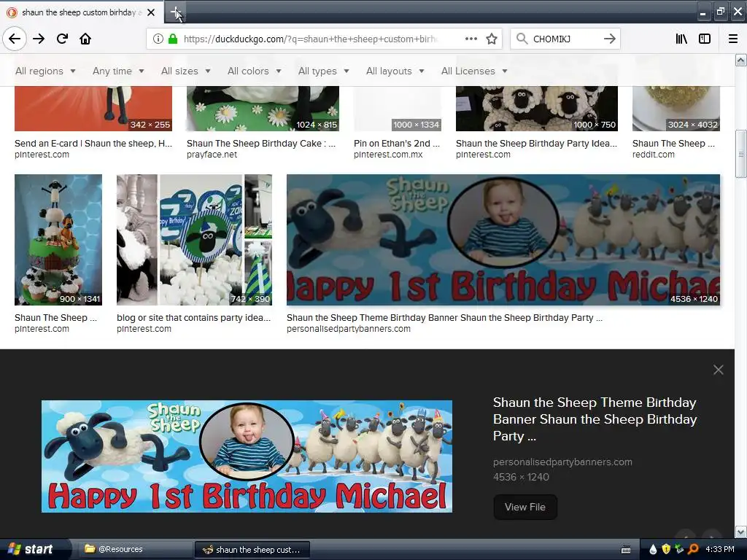Close the shaun the sheep tab

pyautogui.click(x=151, y=12)
